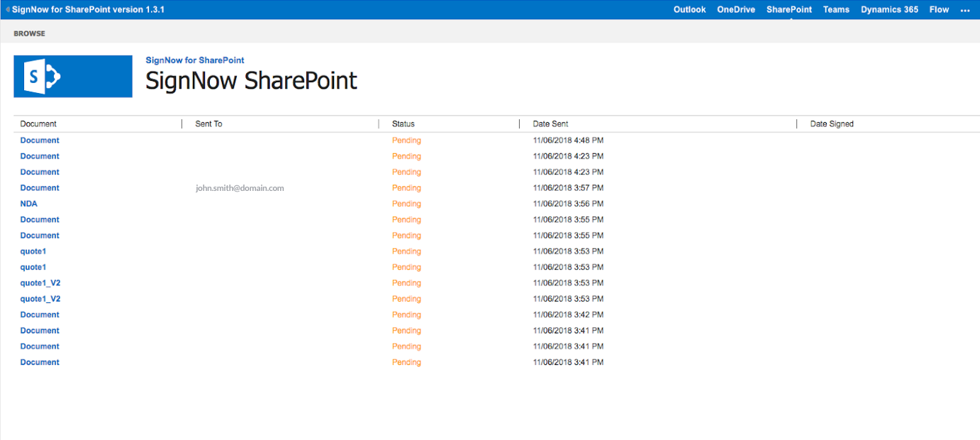Open Flow from the navigation bar
The height and width of the screenshot is (440, 980).
pyautogui.click(x=939, y=9)
